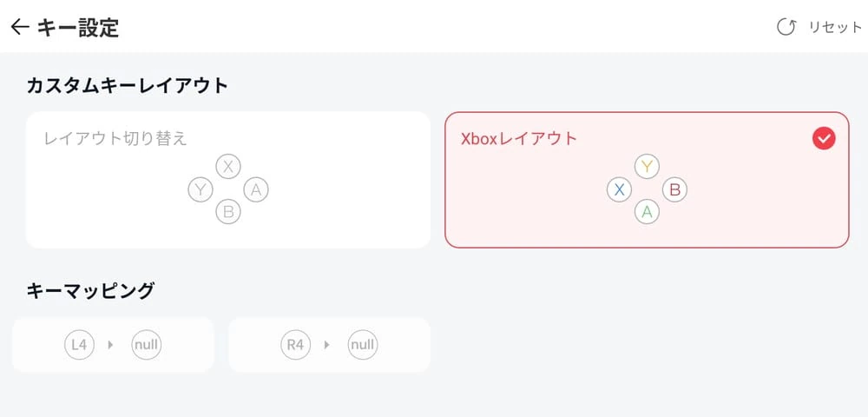The height and width of the screenshot is (417, 868).
Task: Click the R4 paddle icon
Action: pos(295,345)
